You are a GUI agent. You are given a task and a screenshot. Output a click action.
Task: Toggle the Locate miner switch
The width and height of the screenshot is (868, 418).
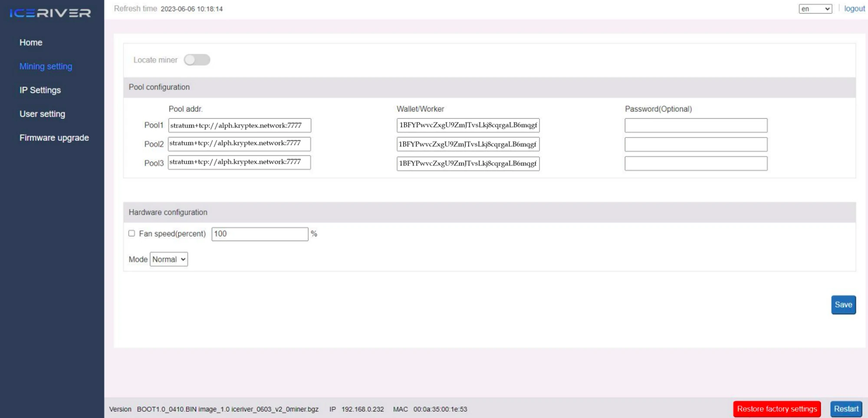197,60
